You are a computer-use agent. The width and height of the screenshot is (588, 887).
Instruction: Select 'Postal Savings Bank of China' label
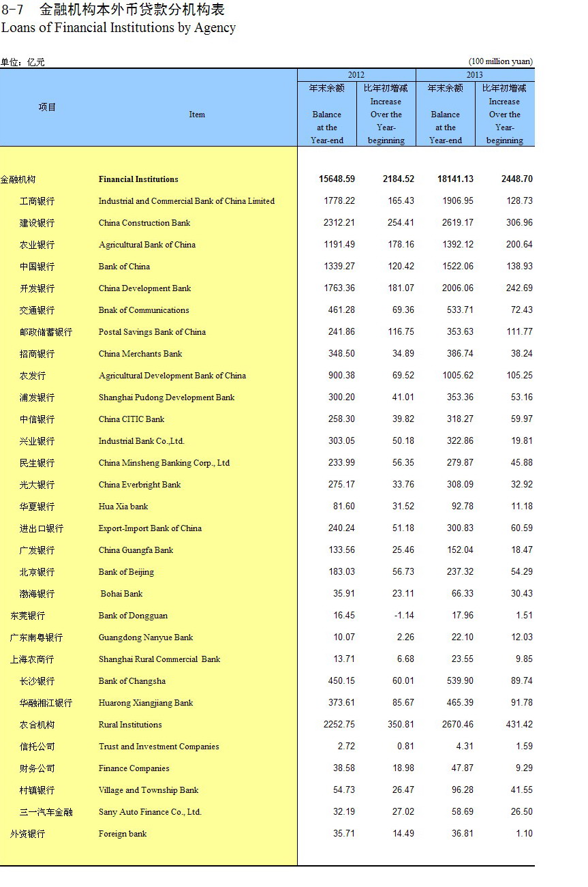coord(152,332)
